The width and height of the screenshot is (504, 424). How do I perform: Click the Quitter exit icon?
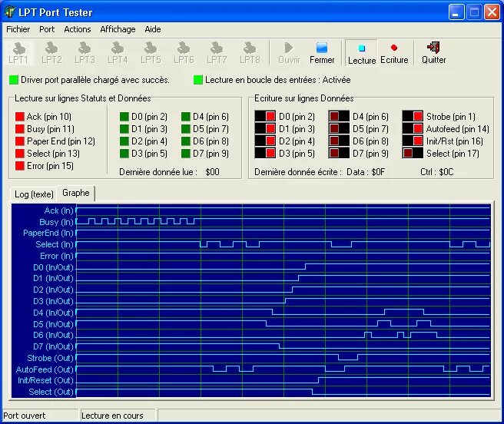[x=433, y=53]
